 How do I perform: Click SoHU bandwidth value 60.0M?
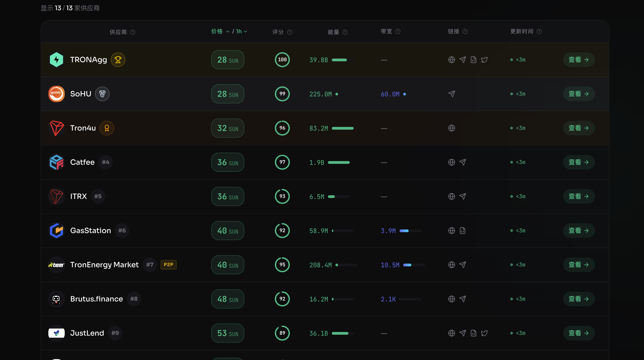(390, 94)
